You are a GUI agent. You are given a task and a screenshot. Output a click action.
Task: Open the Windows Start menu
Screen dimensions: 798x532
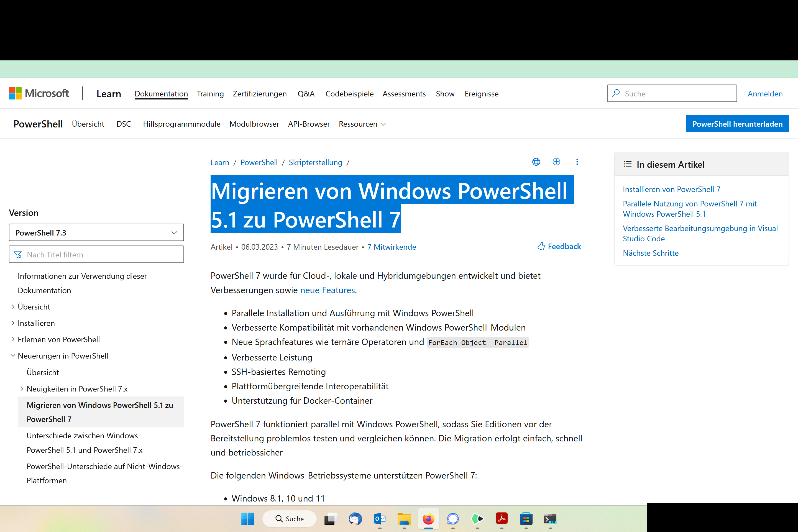248,519
